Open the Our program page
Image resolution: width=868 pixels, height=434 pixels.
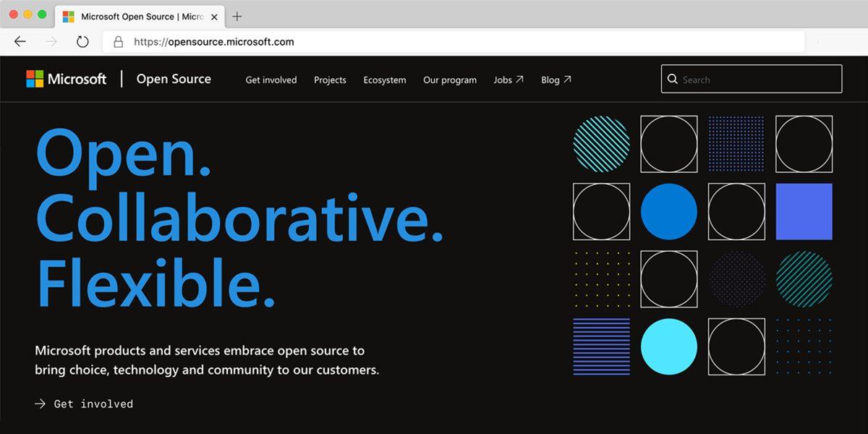pyautogui.click(x=450, y=80)
